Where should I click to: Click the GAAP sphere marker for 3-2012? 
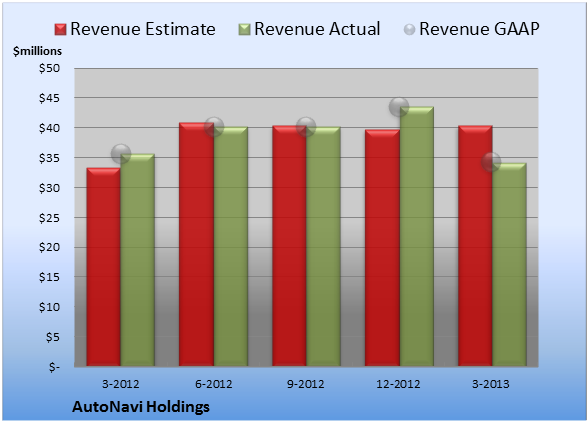[121, 154]
